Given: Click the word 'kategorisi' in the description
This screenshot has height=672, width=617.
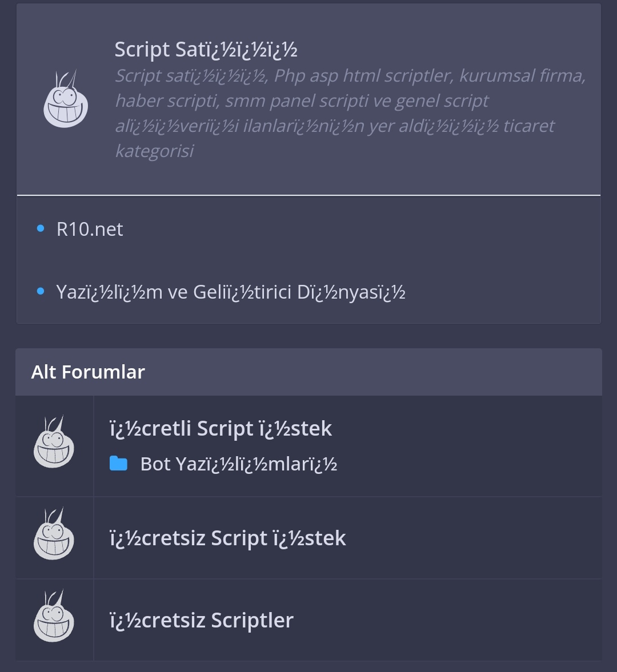Looking at the screenshot, I should point(154,151).
